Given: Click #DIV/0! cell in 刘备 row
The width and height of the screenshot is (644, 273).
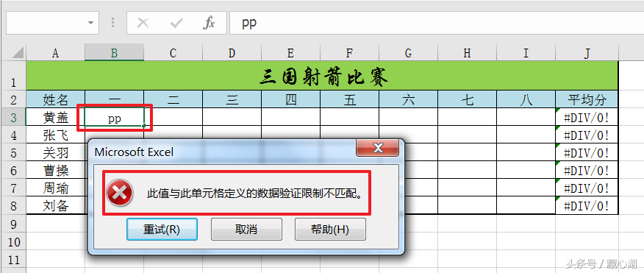Looking at the screenshot, I should [x=587, y=205].
